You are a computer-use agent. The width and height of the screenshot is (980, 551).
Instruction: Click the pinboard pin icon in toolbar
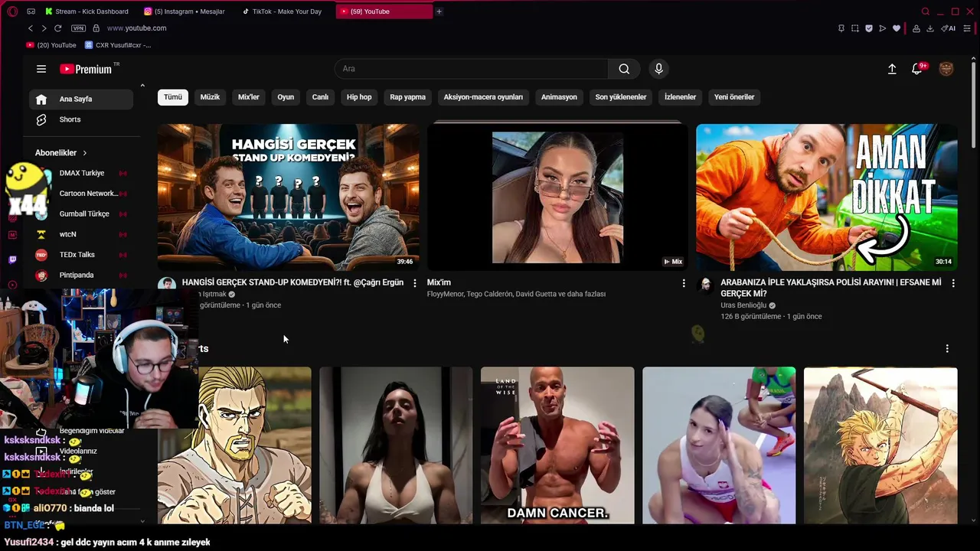(841, 28)
